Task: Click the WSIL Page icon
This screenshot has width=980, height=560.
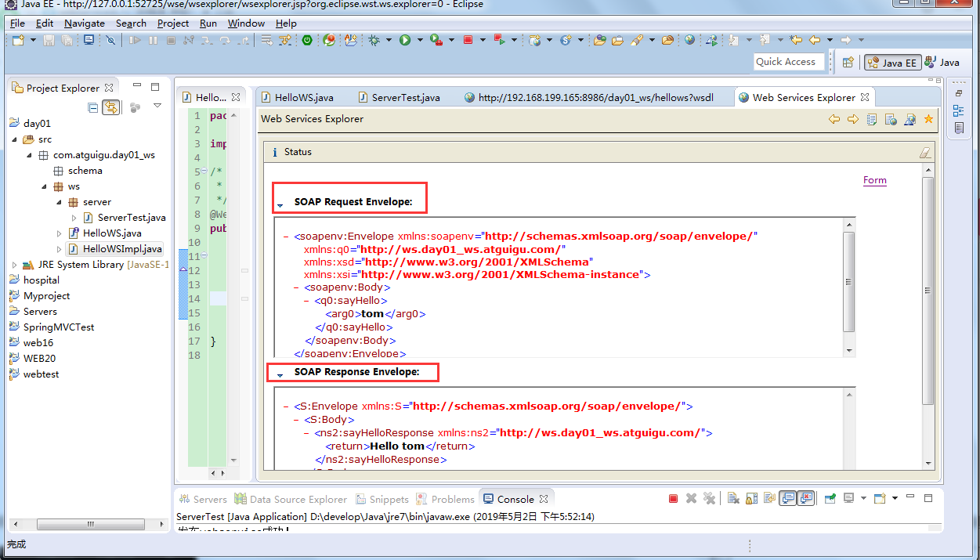Action: click(x=891, y=120)
